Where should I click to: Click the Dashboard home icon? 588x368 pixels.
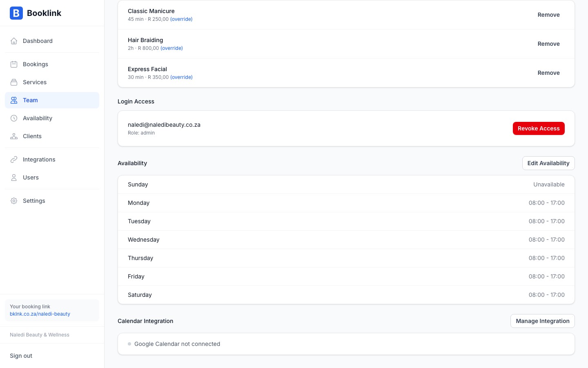pyautogui.click(x=14, y=41)
